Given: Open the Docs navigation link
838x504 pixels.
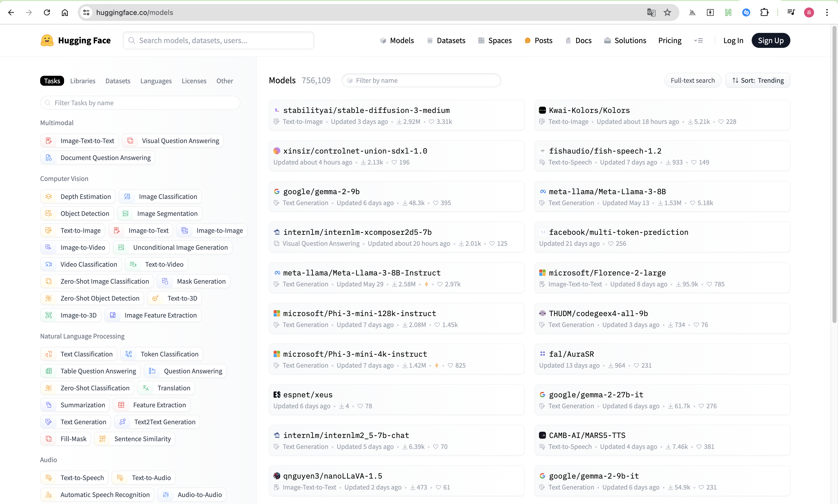Looking at the screenshot, I should click(578, 40).
